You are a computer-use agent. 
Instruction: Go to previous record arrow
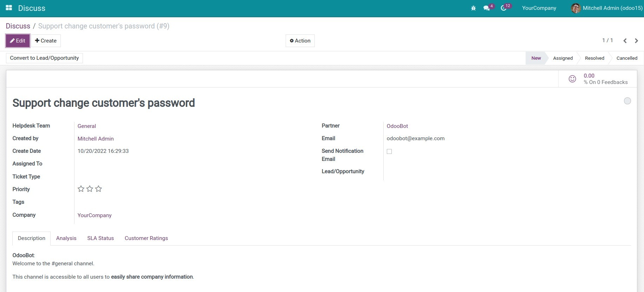[x=625, y=41]
